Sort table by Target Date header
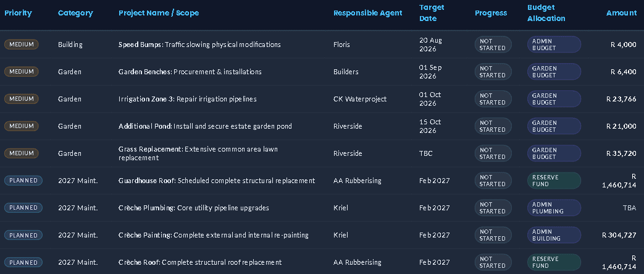644x274 pixels. click(x=432, y=13)
